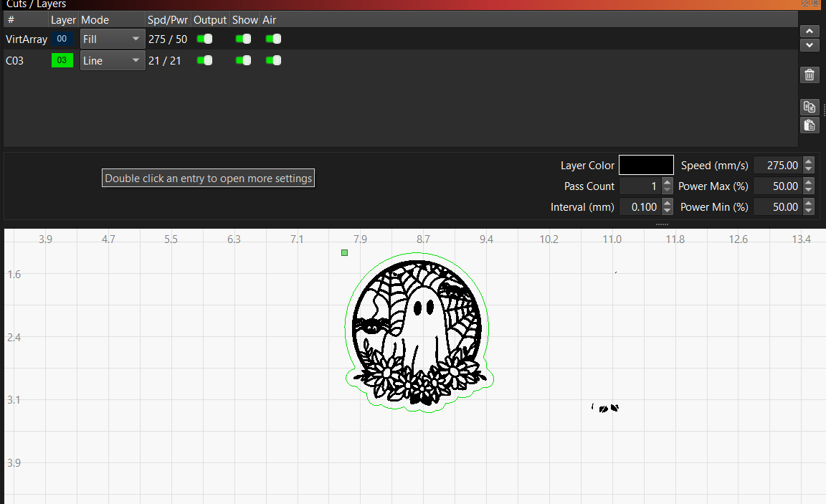Select the green origin marker on canvas

345,252
